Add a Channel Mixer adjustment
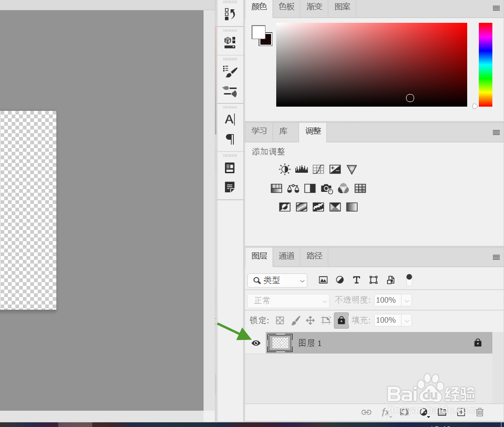Screen dimensions: 504x427 (343, 189)
